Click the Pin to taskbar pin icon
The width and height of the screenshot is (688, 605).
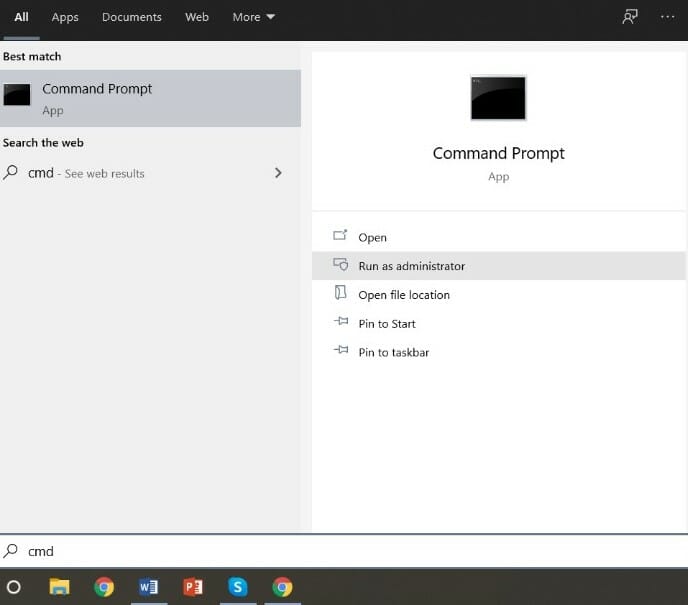click(340, 350)
